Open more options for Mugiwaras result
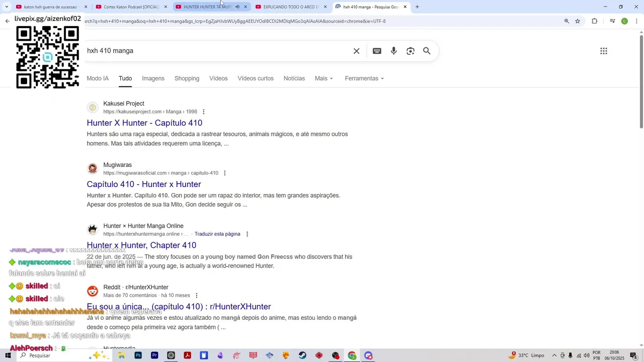The height and width of the screenshot is (362, 644). [224, 173]
